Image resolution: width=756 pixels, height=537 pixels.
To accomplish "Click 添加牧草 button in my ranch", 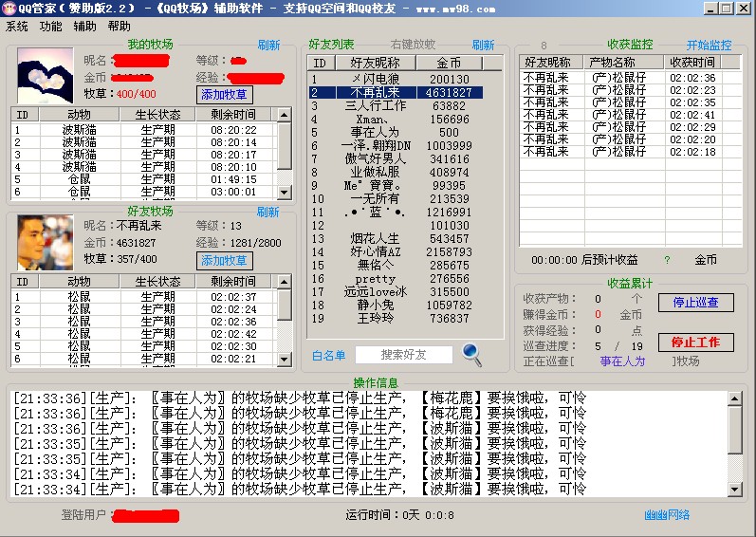I will 224,95.
